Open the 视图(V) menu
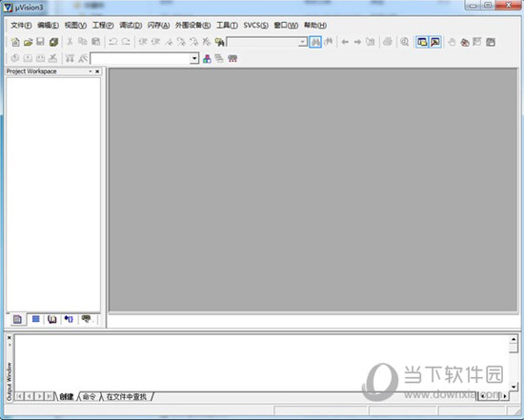 pos(75,26)
